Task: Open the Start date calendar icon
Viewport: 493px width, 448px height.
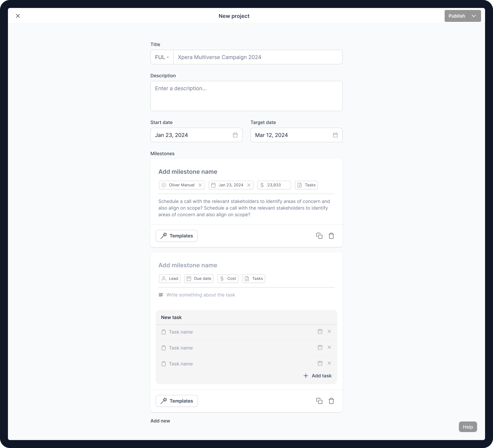Action: coord(235,135)
